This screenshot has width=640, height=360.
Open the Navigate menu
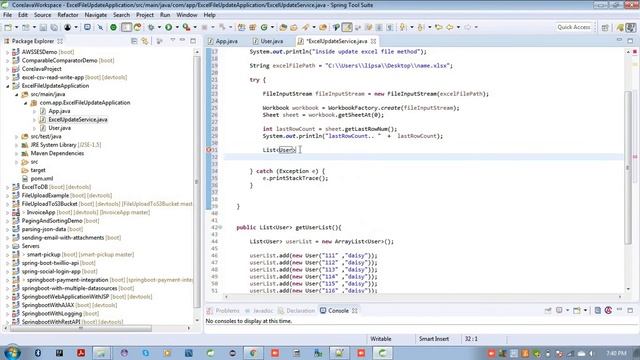click(96, 15)
